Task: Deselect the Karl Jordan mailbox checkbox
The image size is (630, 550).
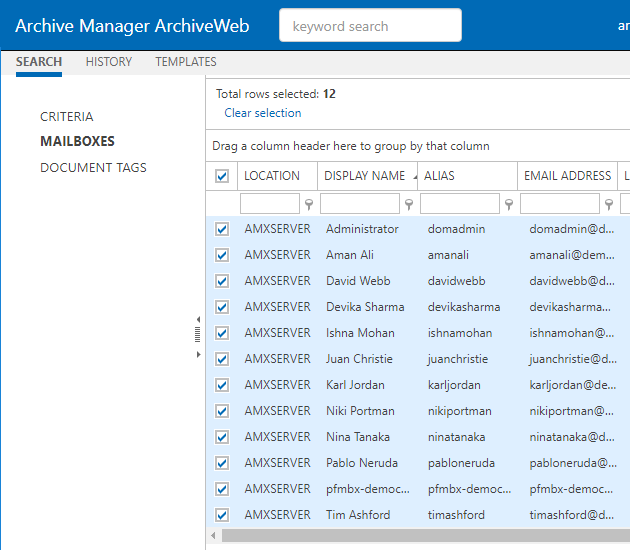Action: point(222,385)
